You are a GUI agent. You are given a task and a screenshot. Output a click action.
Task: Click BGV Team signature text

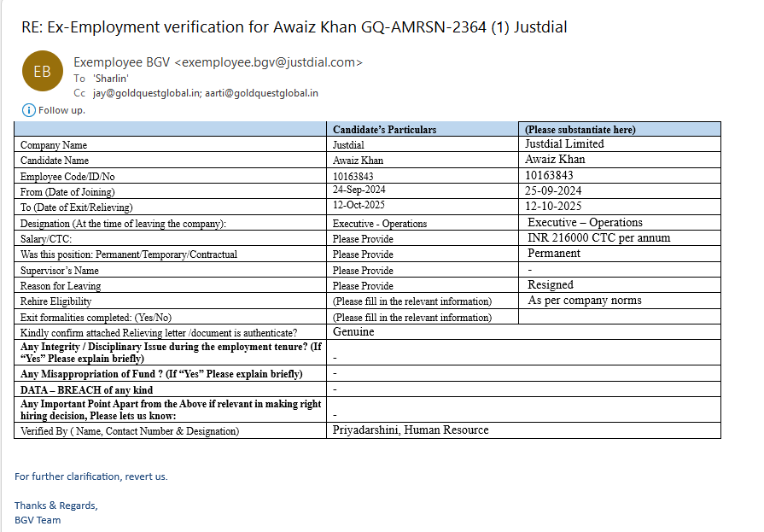pyautogui.click(x=38, y=520)
